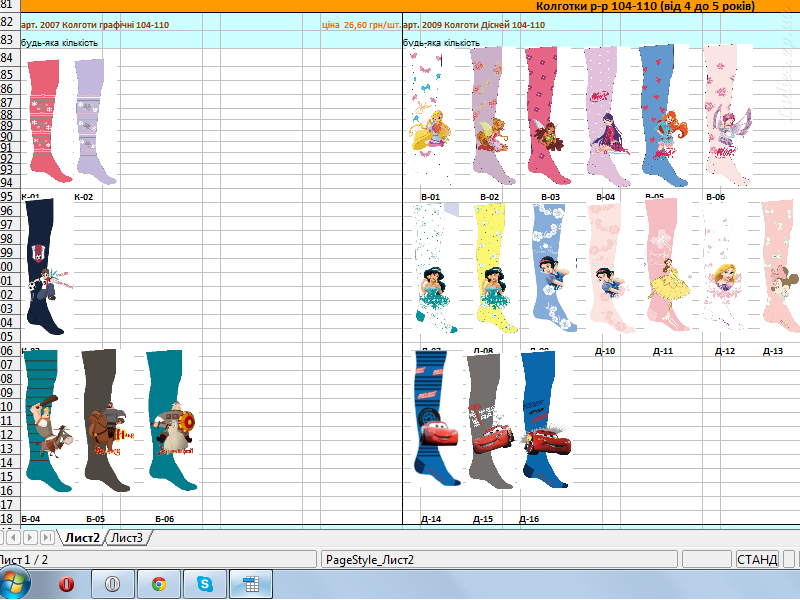Screen dimensions: 800x600
Task: Select the teal shield-warrior tights image Б-06
Action: coord(171,421)
